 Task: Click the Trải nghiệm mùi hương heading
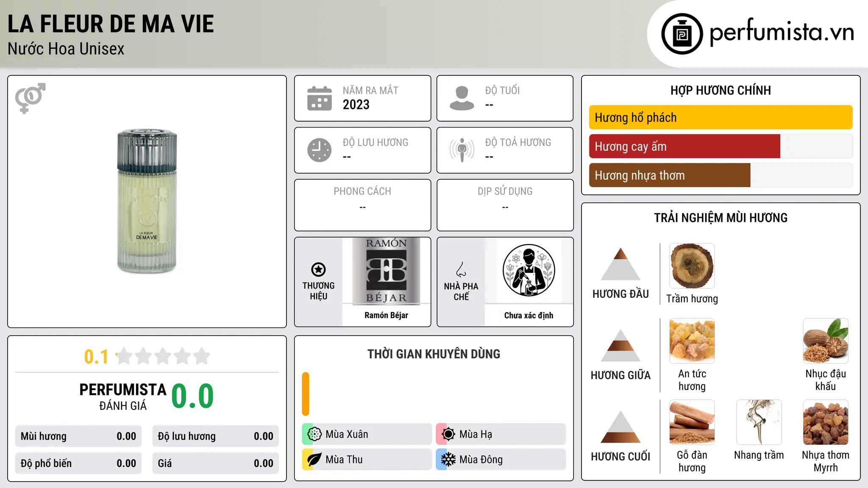(x=721, y=218)
